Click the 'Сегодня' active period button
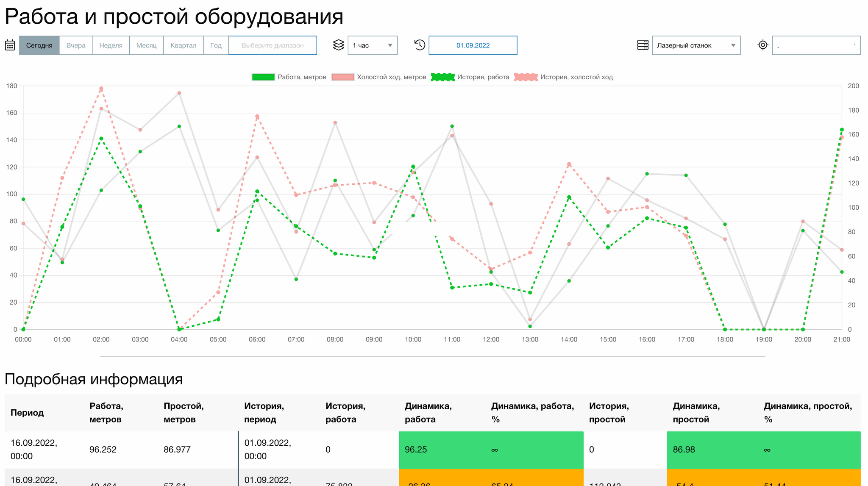This screenshot has height=486, width=868. tap(39, 45)
